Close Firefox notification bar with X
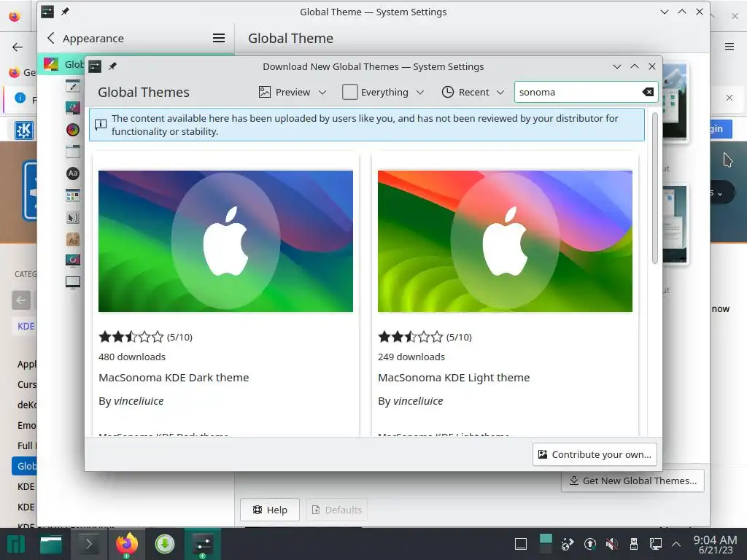Viewport: 747px width, 560px height. [729, 98]
